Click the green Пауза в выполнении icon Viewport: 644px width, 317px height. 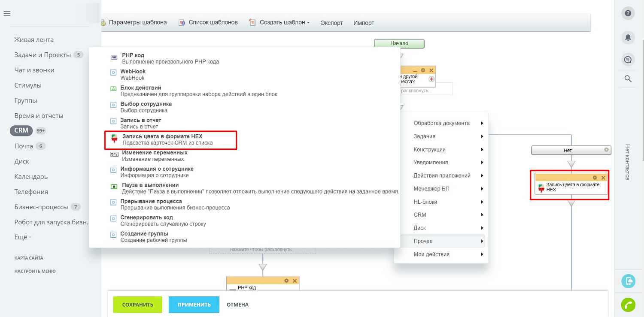pos(114,186)
